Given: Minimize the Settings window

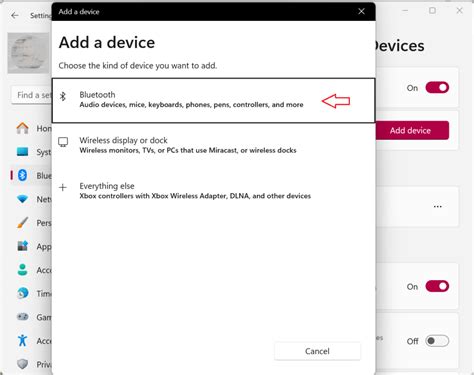Looking at the screenshot, I should (405, 11).
